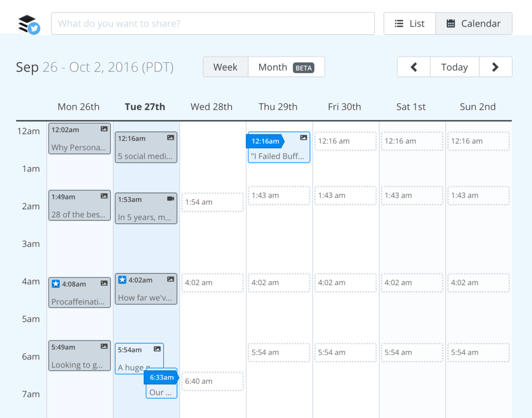The image size is (532, 418).
Task: Go to next week arrow
Action: pyautogui.click(x=495, y=67)
